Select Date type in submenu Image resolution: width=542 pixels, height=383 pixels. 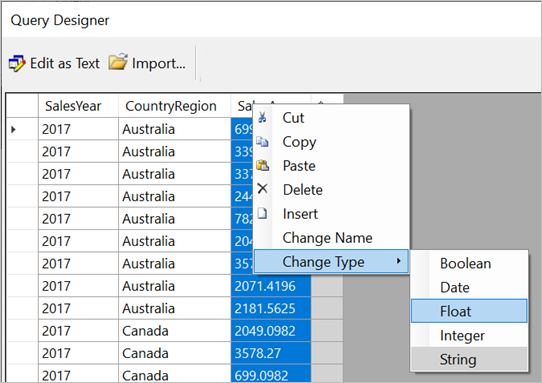click(x=469, y=287)
